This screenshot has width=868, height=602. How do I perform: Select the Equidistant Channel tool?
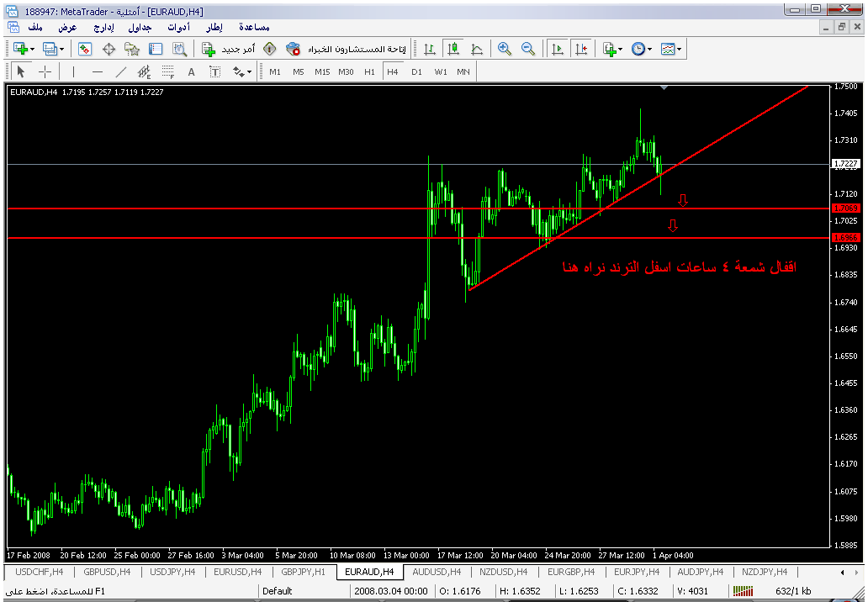[144, 71]
